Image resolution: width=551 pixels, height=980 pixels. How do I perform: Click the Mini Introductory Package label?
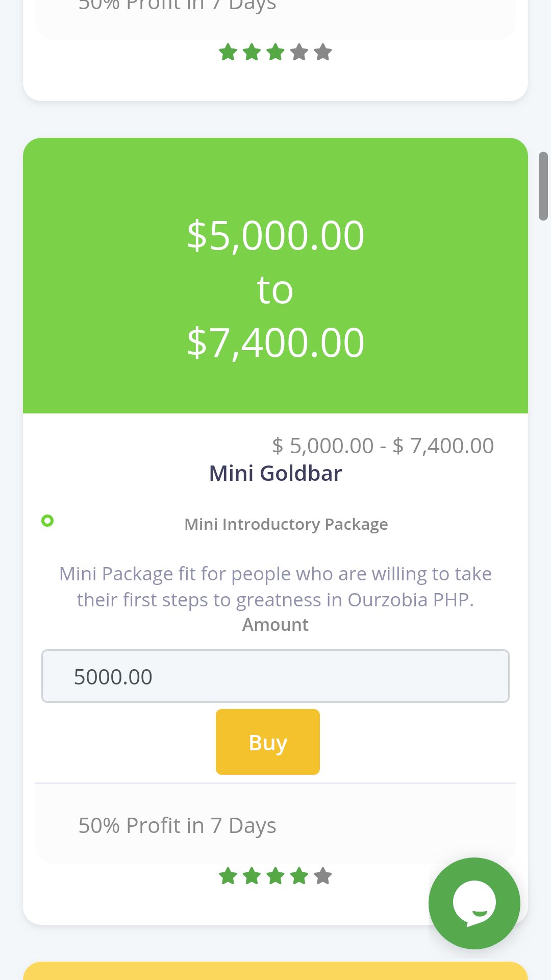pyautogui.click(x=286, y=524)
